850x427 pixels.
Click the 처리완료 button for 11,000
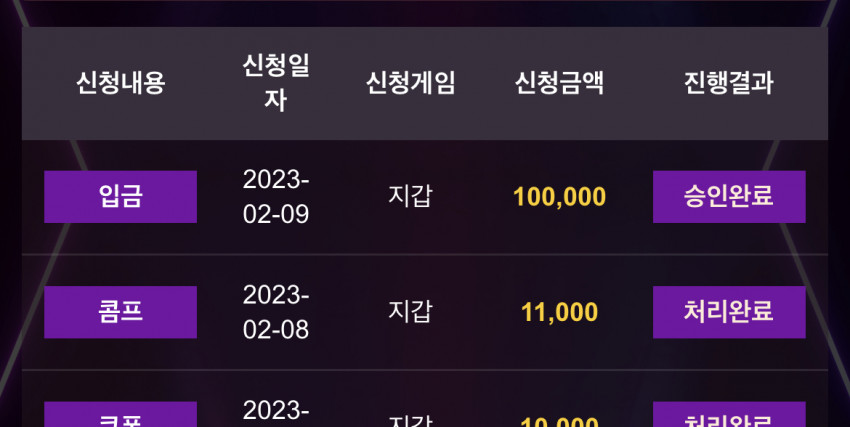(x=729, y=312)
